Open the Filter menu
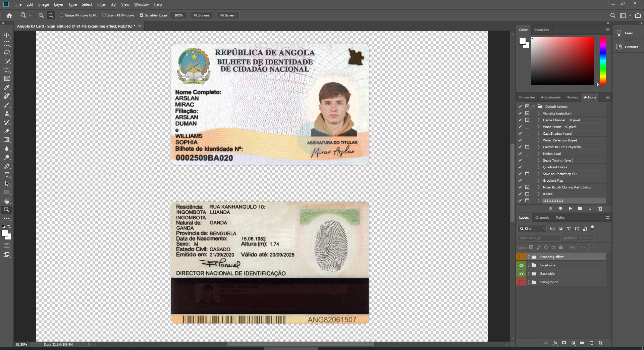644x350 pixels. click(x=101, y=4)
